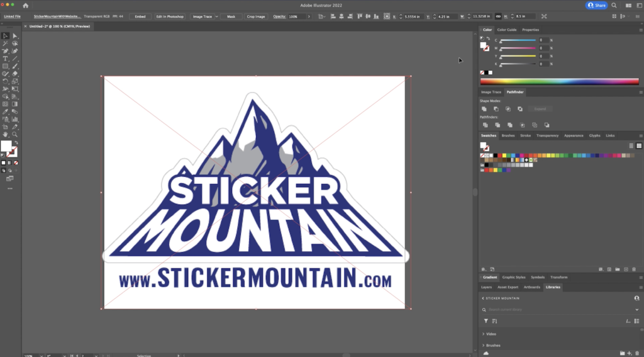Choose the Artboard tool

(x=5, y=127)
